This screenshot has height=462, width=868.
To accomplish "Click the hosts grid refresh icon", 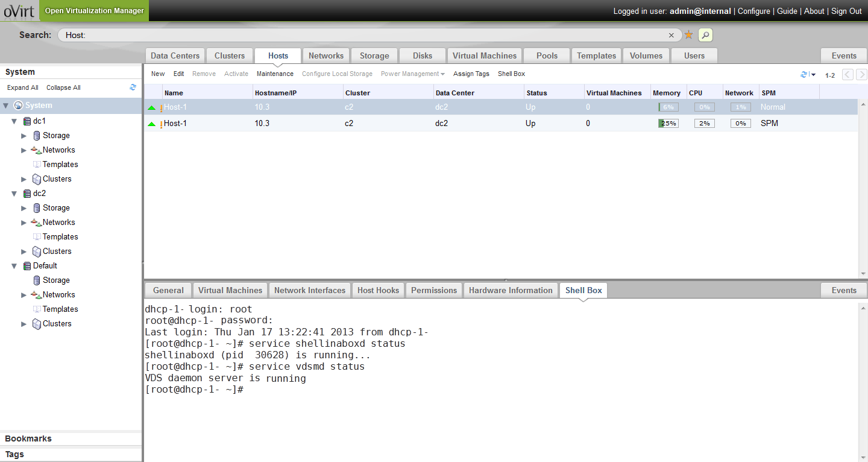I will (804, 75).
